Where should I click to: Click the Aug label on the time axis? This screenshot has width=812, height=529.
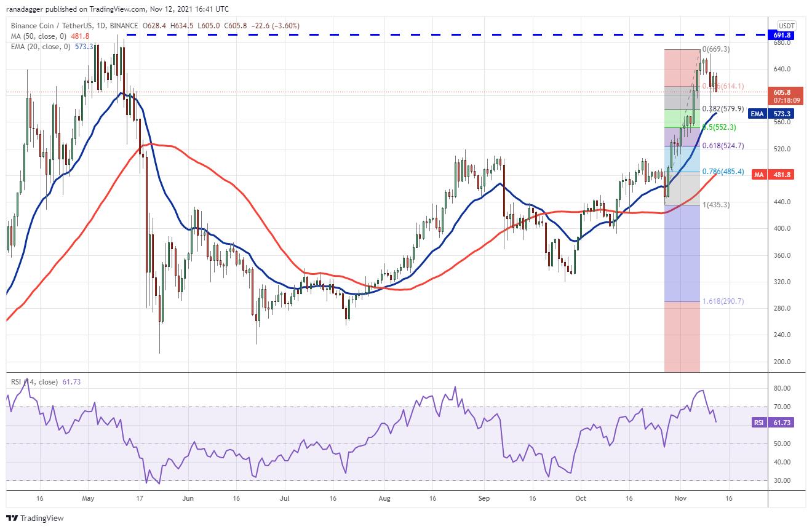[384, 499]
